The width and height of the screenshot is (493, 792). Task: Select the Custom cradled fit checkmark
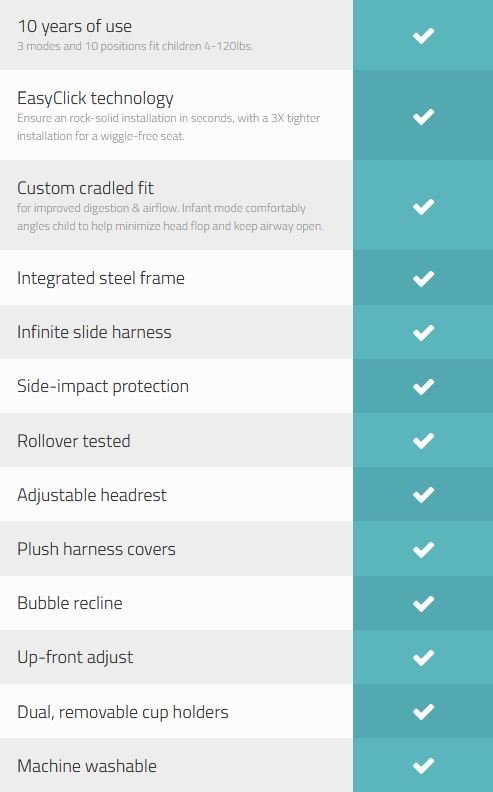pyautogui.click(x=423, y=206)
